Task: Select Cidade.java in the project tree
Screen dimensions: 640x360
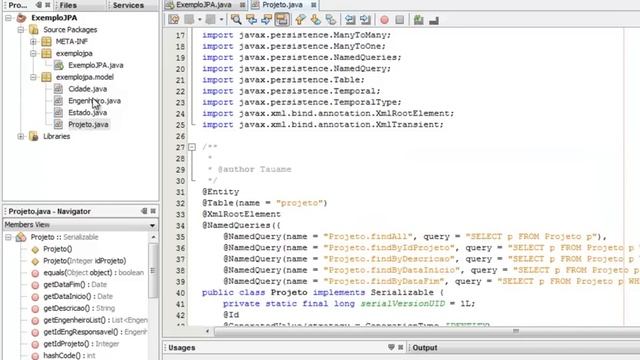Action: pyautogui.click(x=87, y=89)
